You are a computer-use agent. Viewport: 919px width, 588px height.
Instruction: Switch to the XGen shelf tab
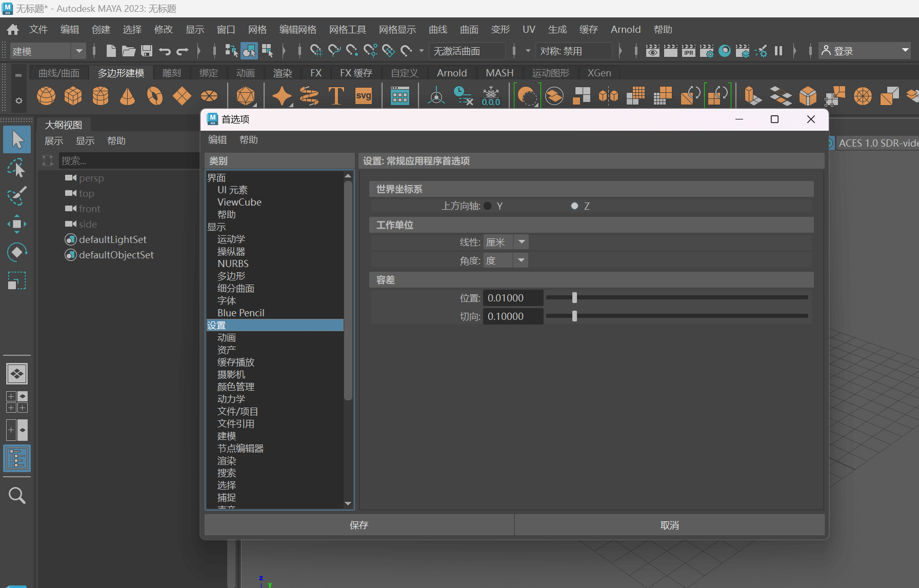600,73
